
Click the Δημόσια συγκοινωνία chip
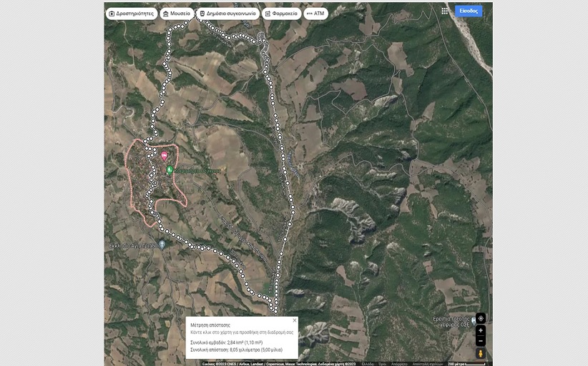(x=227, y=14)
